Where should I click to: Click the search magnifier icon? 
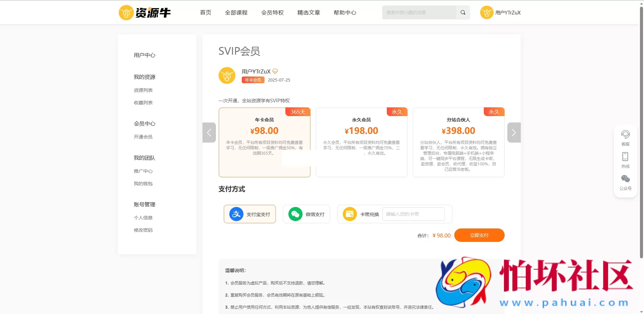(x=462, y=12)
